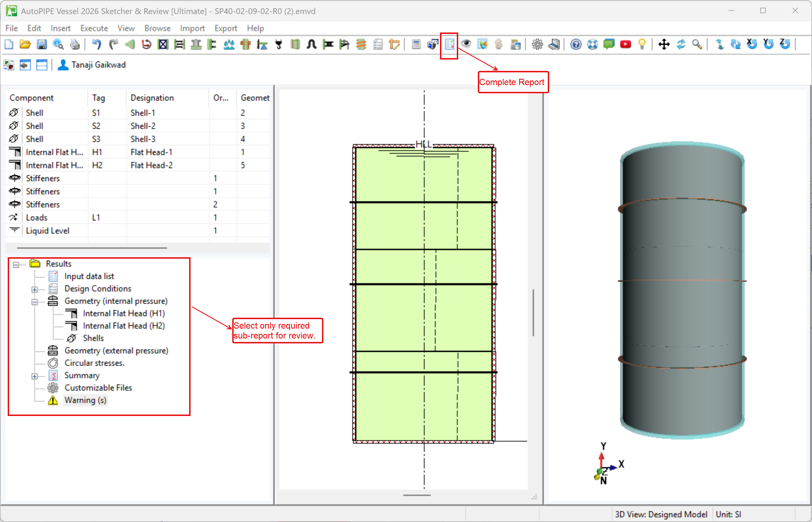Rotate view about Y axis icon
The width and height of the screenshot is (812, 522).
pyautogui.click(x=769, y=44)
